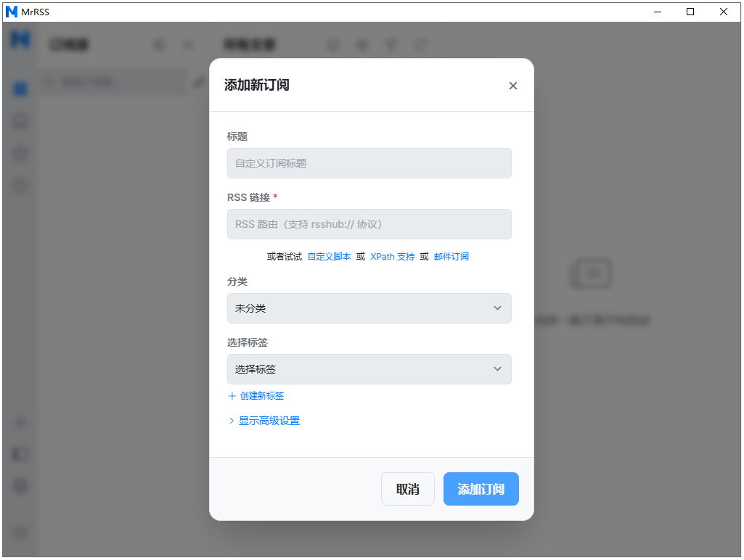
Task: Click the 标题 custom title input field
Action: click(x=369, y=163)
